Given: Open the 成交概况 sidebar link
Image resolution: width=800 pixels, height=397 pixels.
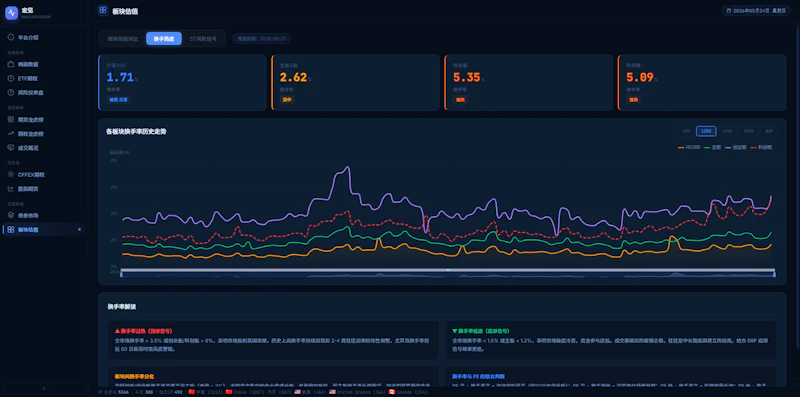Looking at the screenshot, I should [x=44, y=148].
